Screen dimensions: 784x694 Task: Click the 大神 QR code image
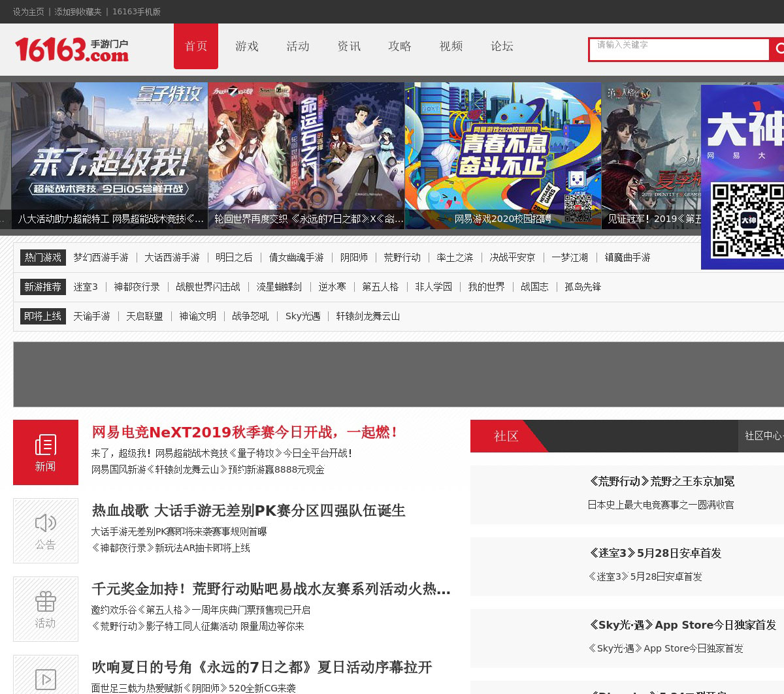(747, 220)
